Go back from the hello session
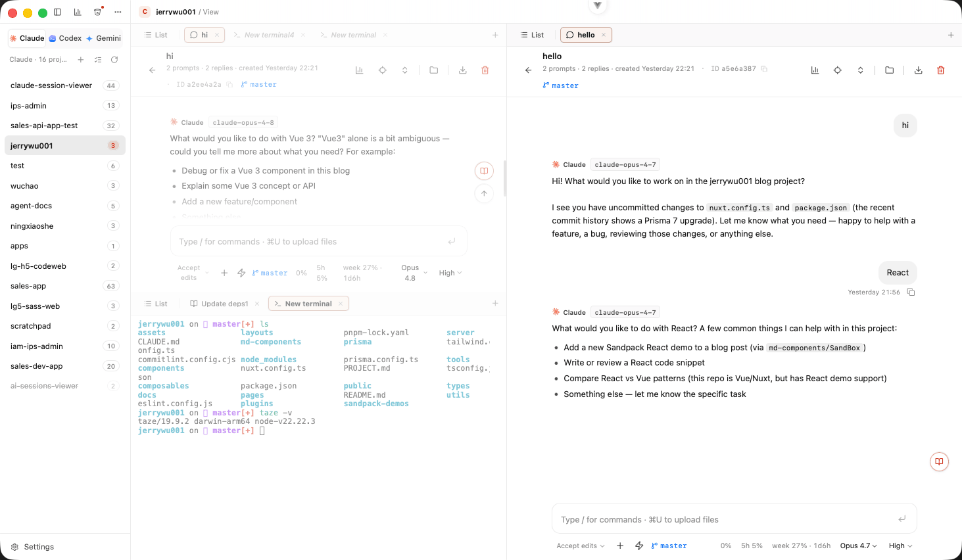The image size is (962, 560). tap(528, 70)
